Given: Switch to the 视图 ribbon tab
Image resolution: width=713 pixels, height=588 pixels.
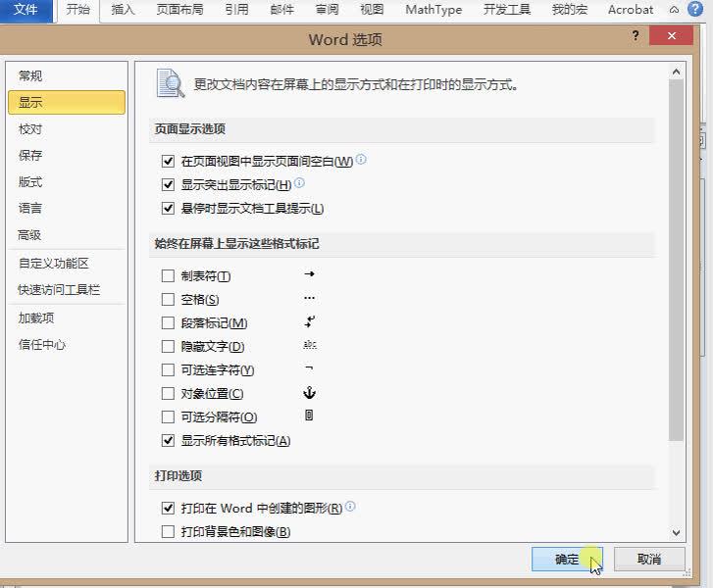Looking at the screenshot, I should [x=372, y=10].
